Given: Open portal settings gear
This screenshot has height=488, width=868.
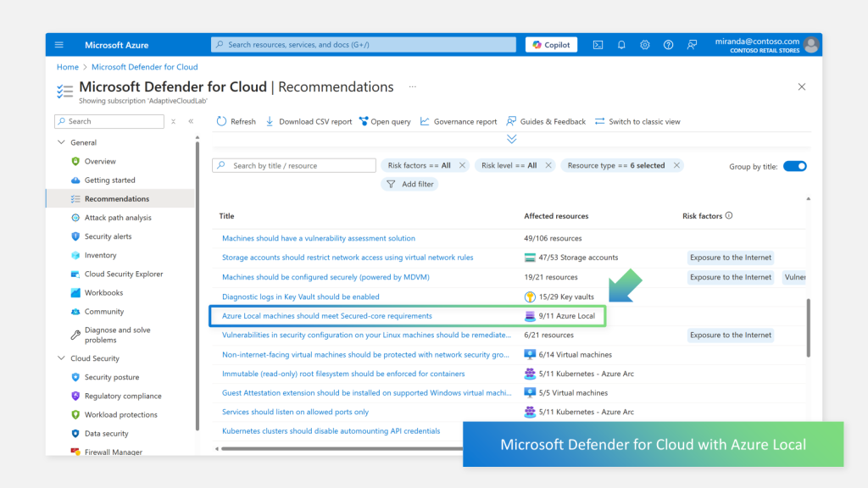Looking at the screenshot, I should (x=645, y=45).
